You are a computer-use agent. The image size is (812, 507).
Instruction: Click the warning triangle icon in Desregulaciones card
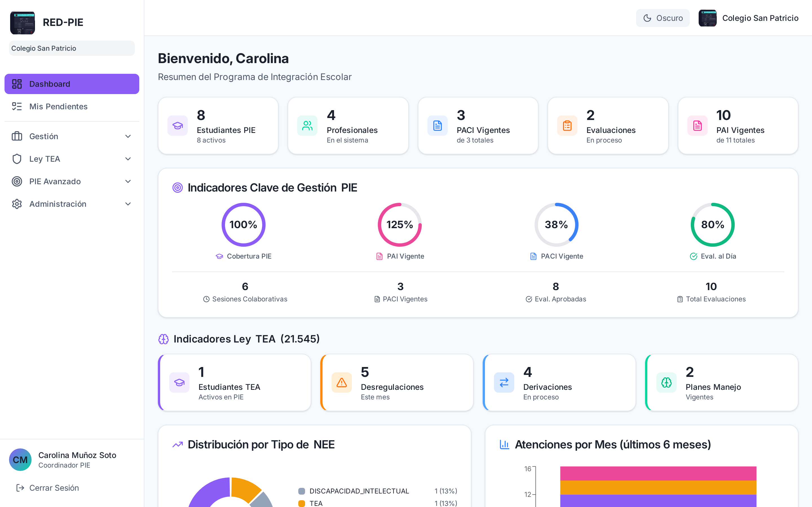342,383
